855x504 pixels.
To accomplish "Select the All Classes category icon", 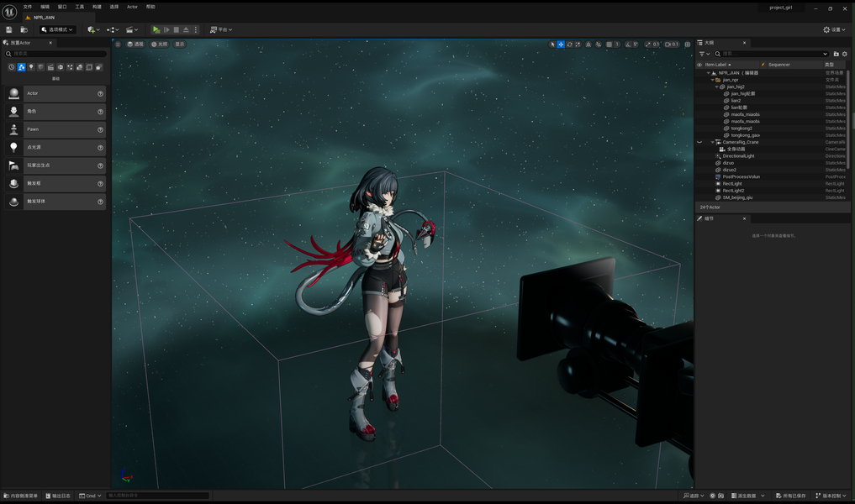I will tap(98, 67).
